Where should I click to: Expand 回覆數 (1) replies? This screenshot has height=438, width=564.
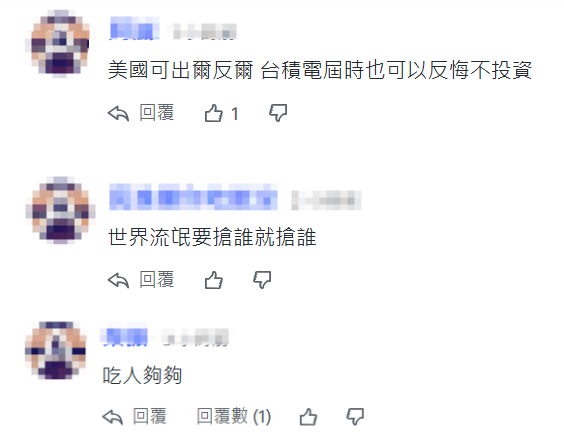(234, 416)
